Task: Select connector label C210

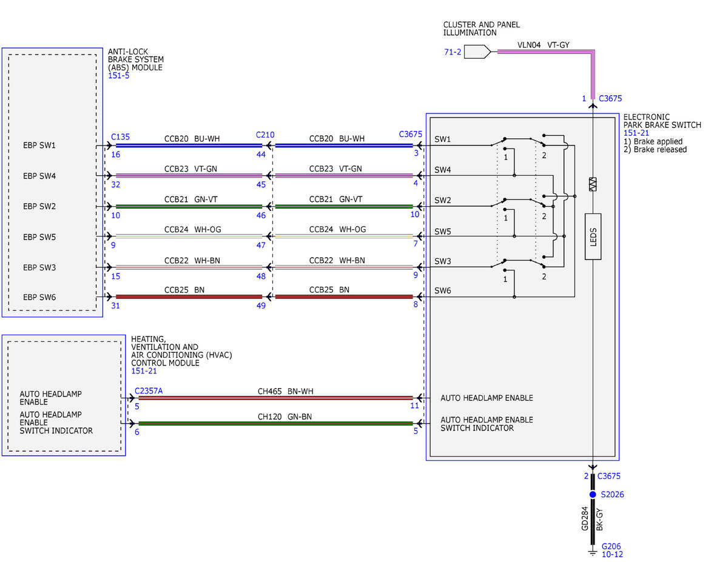Action: pos(266,135)
